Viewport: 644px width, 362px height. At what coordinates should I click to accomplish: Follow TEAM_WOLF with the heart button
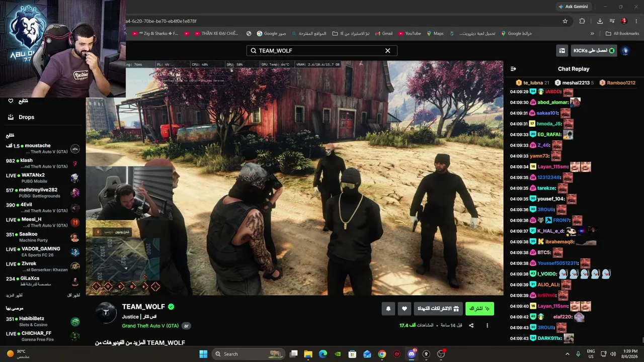pyautogui.click(x=405, y=309)
